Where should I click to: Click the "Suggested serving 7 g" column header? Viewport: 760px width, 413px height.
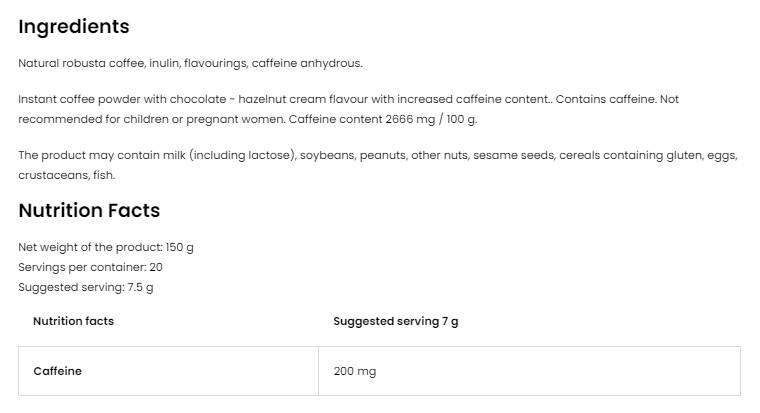pyautogui.click(x=396, y=321)
